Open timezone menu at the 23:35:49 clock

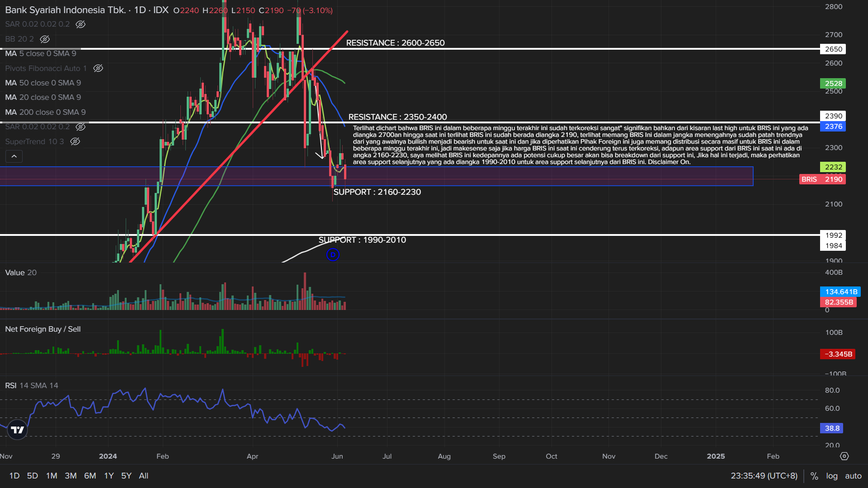(x=764, y=476)
